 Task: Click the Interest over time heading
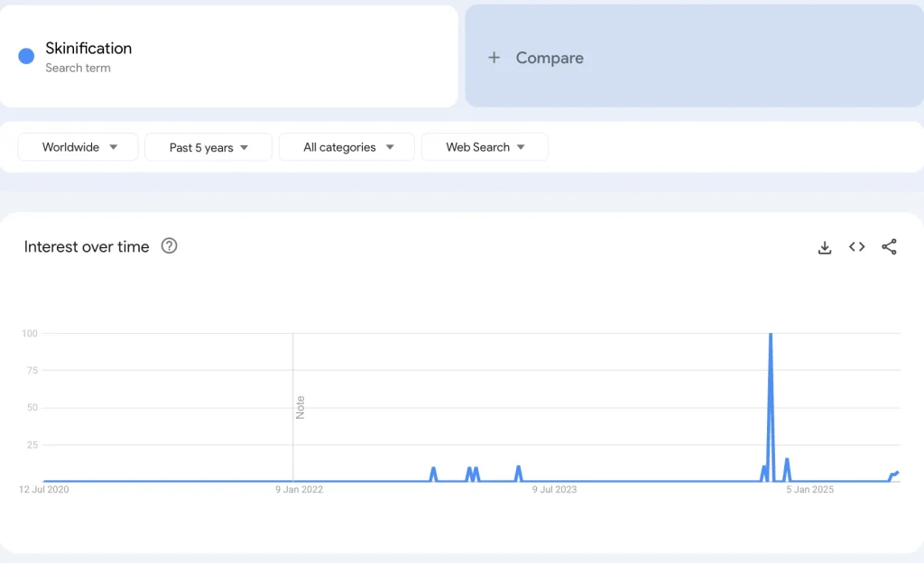click(87, 247)
